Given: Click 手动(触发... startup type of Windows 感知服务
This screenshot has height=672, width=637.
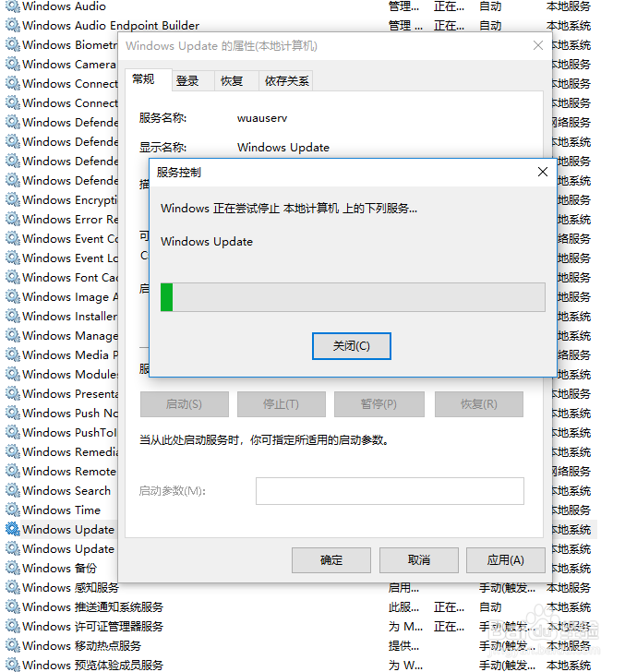Looking at the screenshot, I should click(507, 588).
